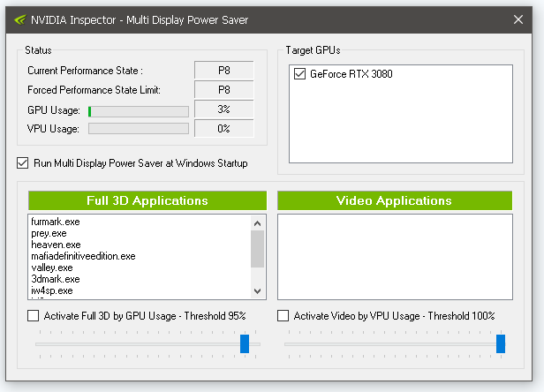Select valley.exe in the list
This screenshot has height=392, width=544.
click(x=52, y=268)
